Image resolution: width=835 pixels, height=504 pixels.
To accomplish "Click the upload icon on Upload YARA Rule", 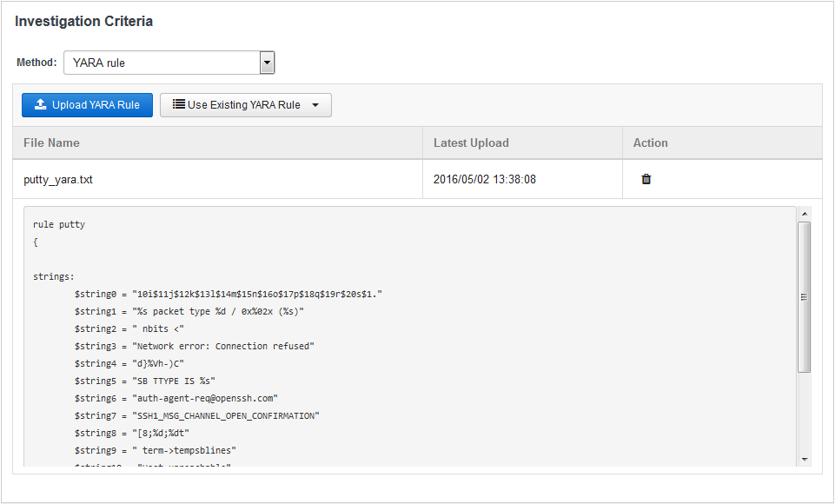I will 40,105.
